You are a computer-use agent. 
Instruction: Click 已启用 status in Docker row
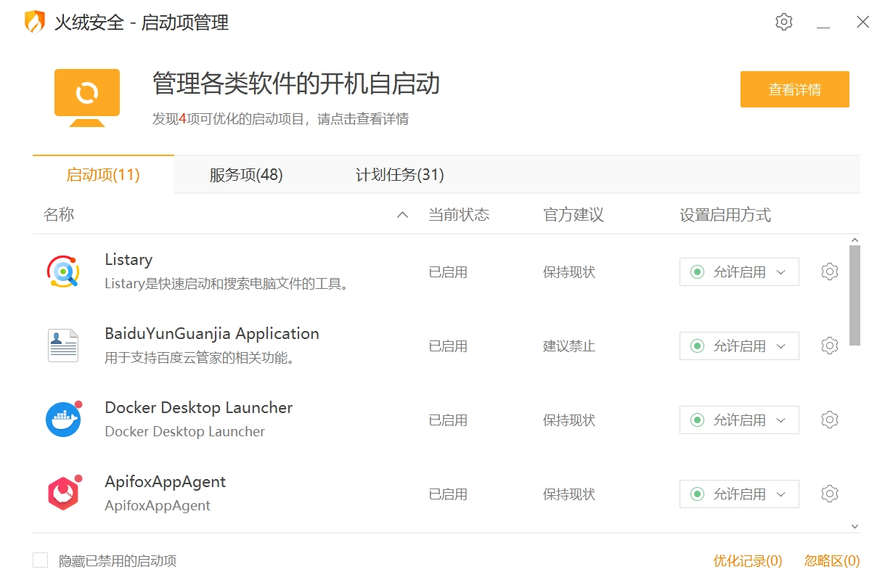448,420
